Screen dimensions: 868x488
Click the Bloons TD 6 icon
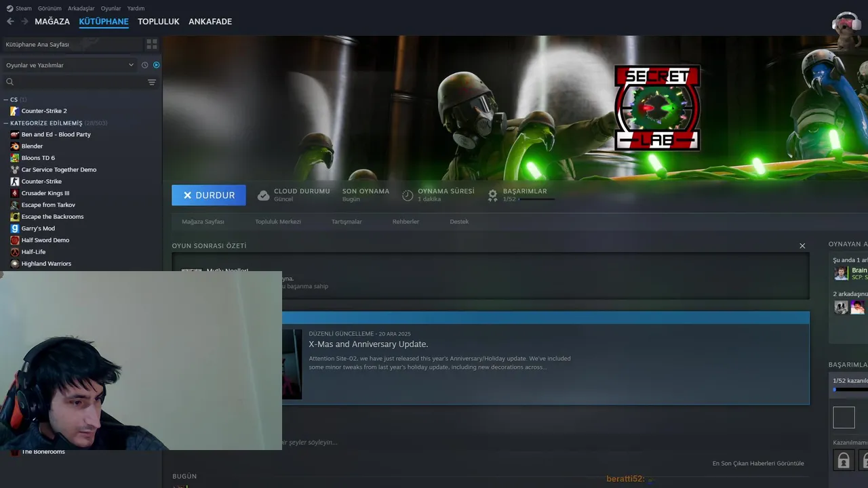(15, 158)
